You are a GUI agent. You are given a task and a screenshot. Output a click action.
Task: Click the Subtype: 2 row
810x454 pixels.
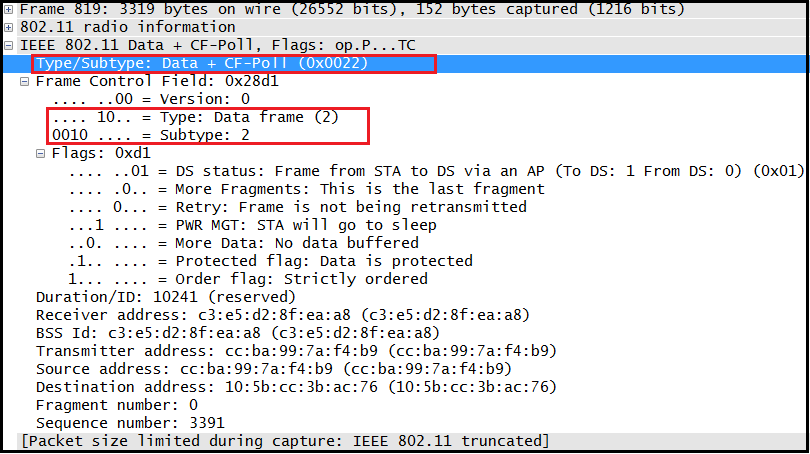click(150, 135)
